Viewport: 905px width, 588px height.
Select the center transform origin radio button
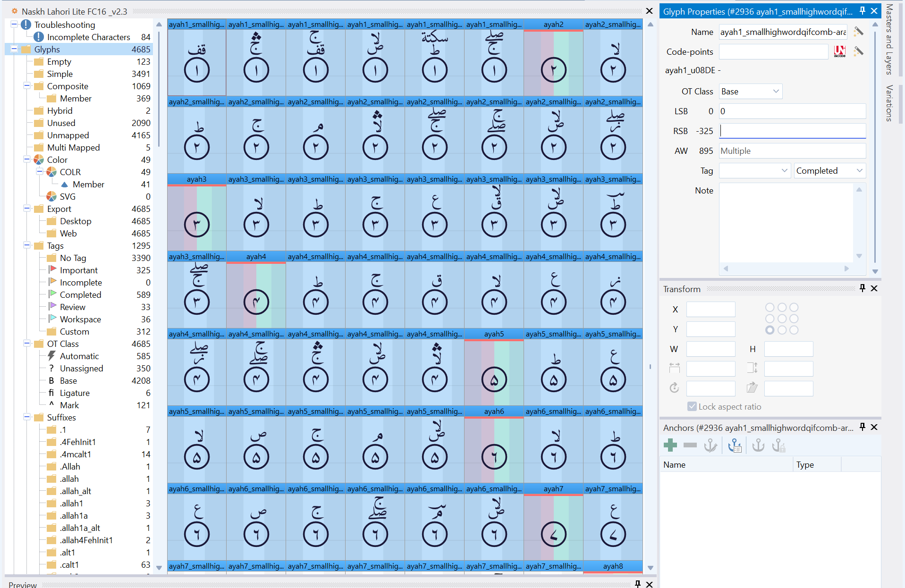tap(782, 319)
